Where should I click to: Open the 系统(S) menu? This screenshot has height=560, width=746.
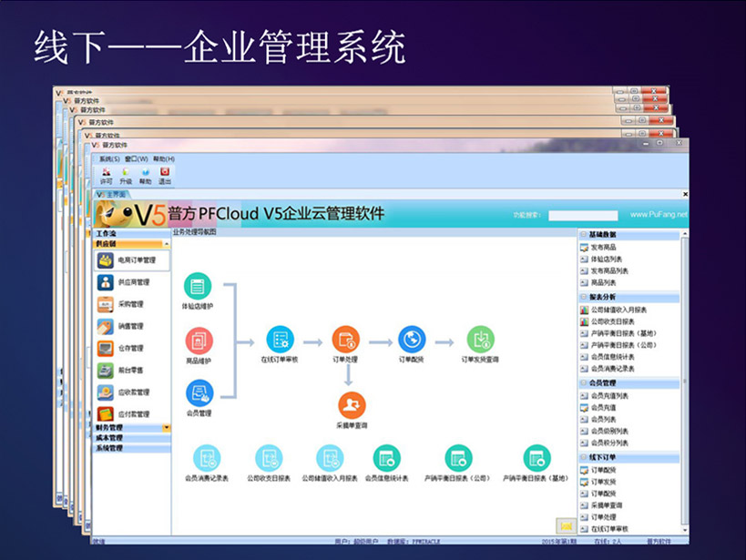pyautogui.click(x=109, y=158)
